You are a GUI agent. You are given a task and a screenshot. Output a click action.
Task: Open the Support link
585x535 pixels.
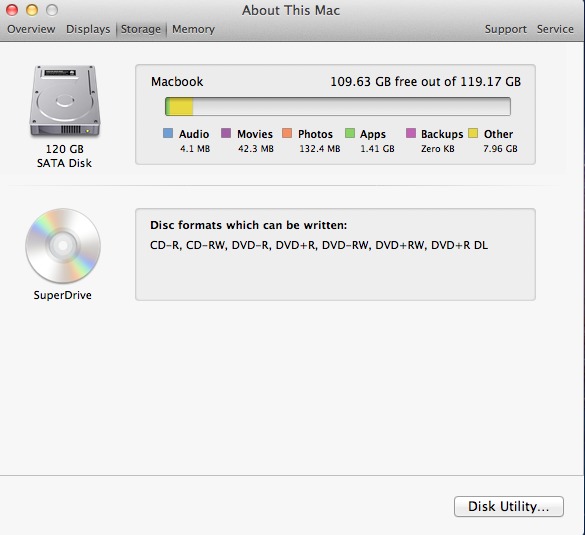(506, 29)
